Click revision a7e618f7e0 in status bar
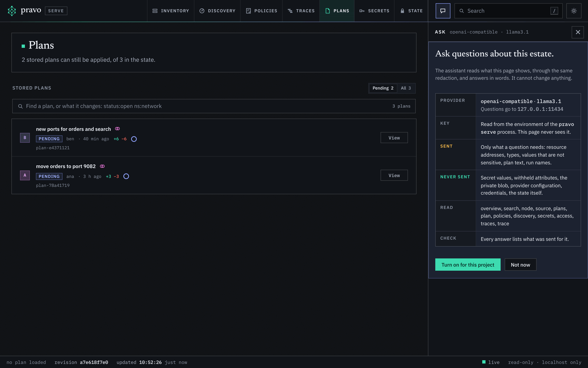Screen dimensions: 588x368 (x=81, y=362)
